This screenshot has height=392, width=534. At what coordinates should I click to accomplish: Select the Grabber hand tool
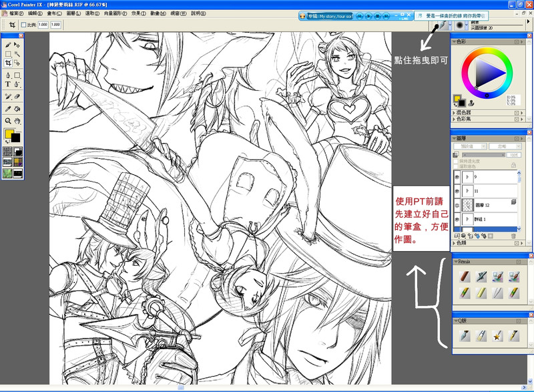(x=17, y=121)
